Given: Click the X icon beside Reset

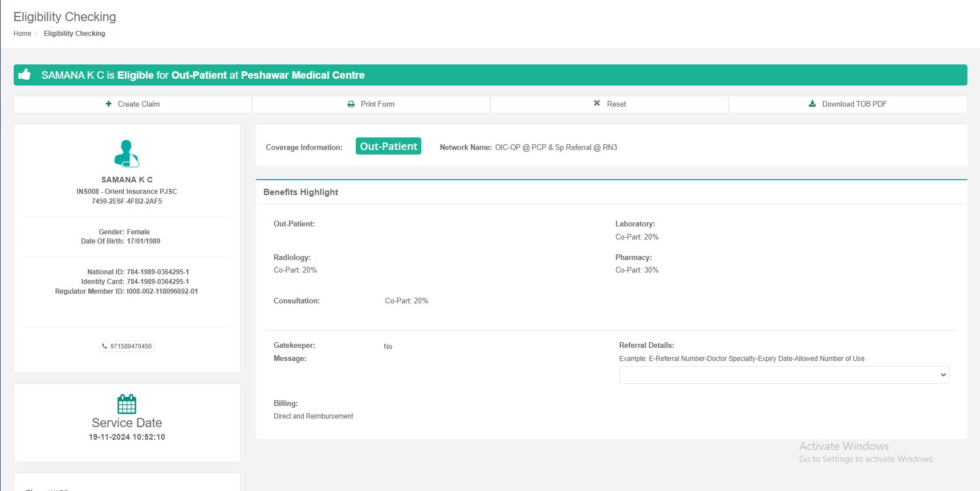Looking at the screenshot, I should click(x=597, y=103).
